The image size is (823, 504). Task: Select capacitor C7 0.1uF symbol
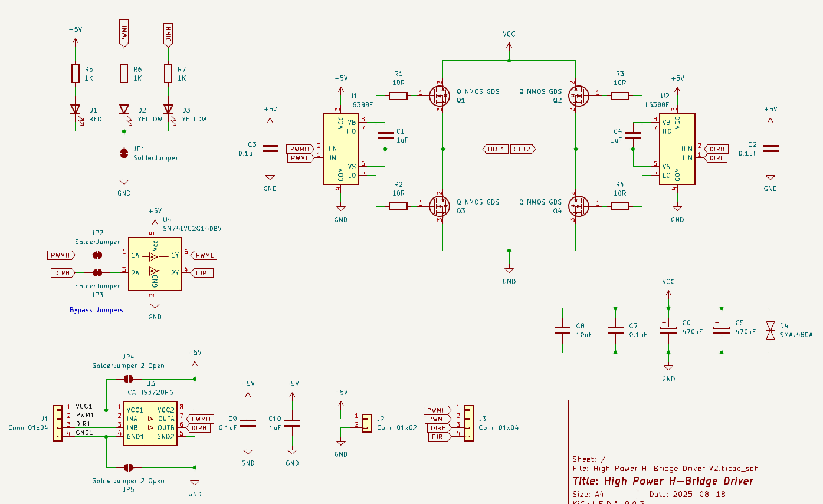pos(615,330)
